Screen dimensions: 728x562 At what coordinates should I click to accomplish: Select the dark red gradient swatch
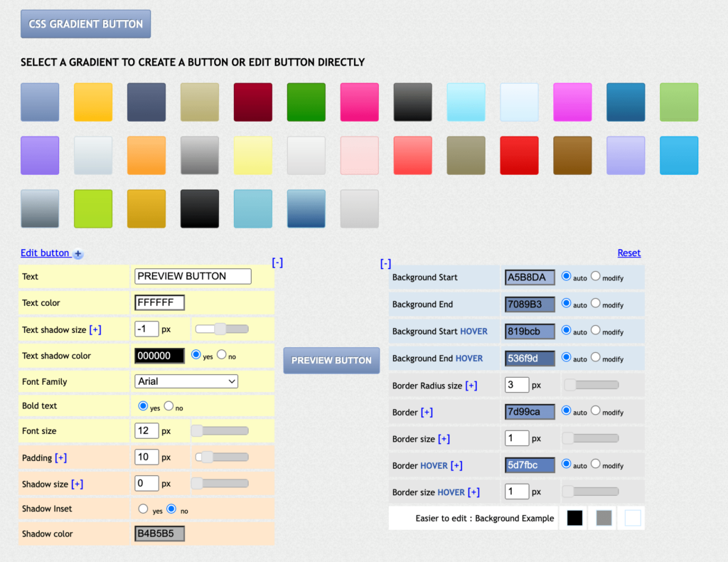coord(253,102)
